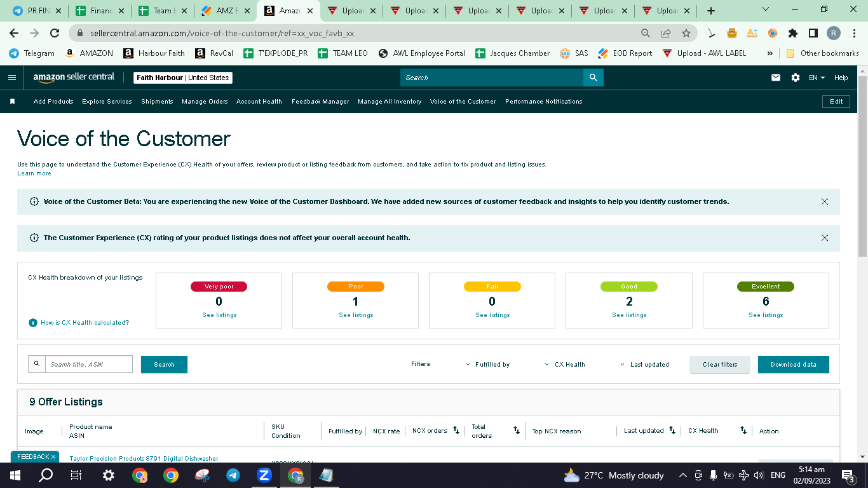868x488 pixels.
Task: Open the Chrome side panel icon
Action: 813,33
